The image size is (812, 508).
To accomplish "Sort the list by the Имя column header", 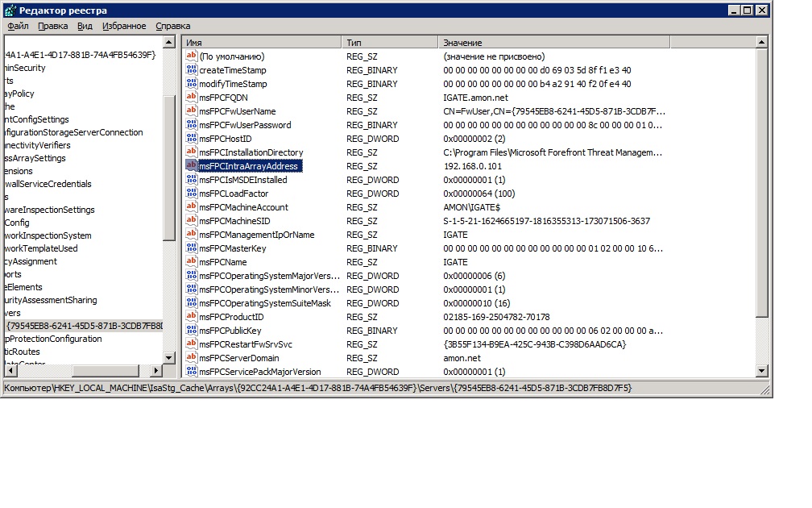I will click(262, 43).
